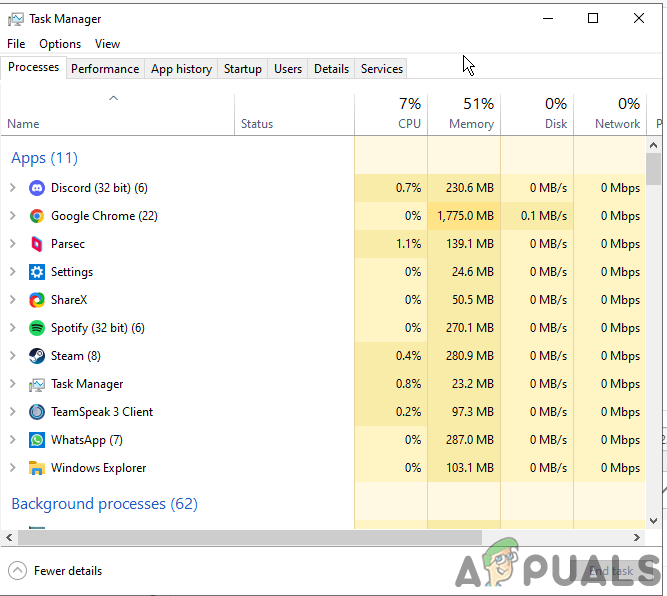Expand the ShareX process row

click(13, 300)
